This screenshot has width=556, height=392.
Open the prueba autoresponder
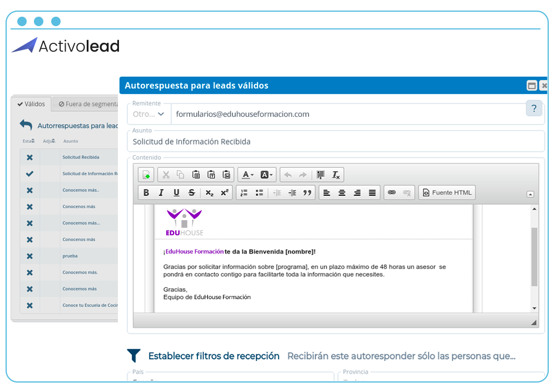[70, 256]
